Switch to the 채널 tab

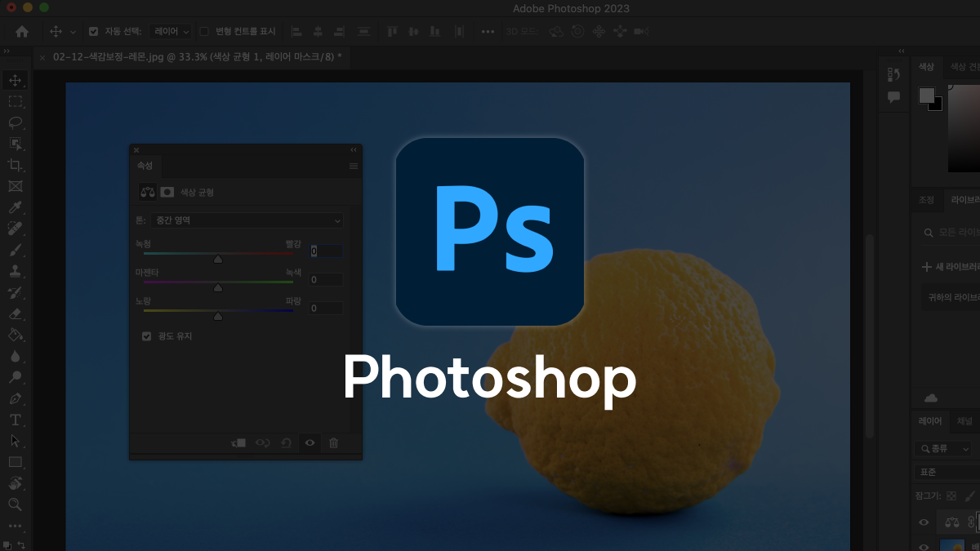pyautogui.click(x=964, y=421)
